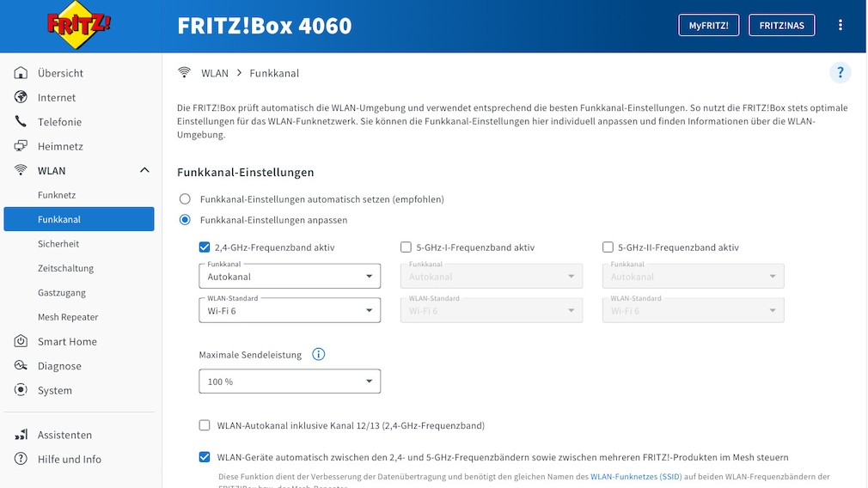Open Internet via globe icon
The width and height of the screenshot is (868, 488).
[x=21, y=98]
